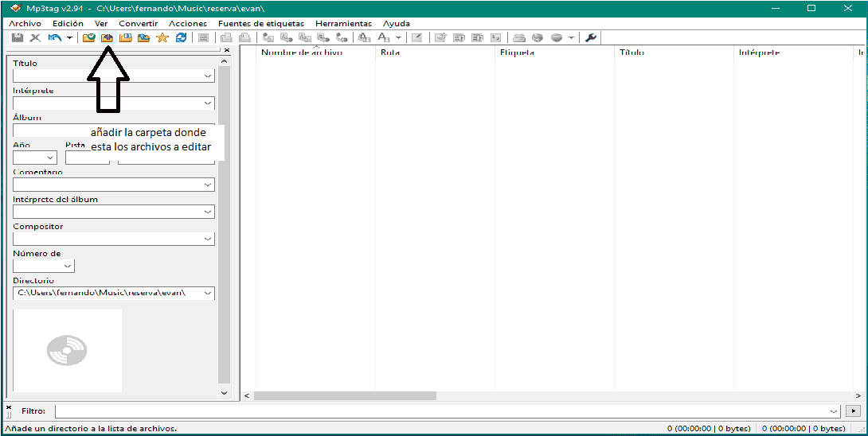Open Options with the wrench icon
Screen dimensions: 868x436
[590, 37]
